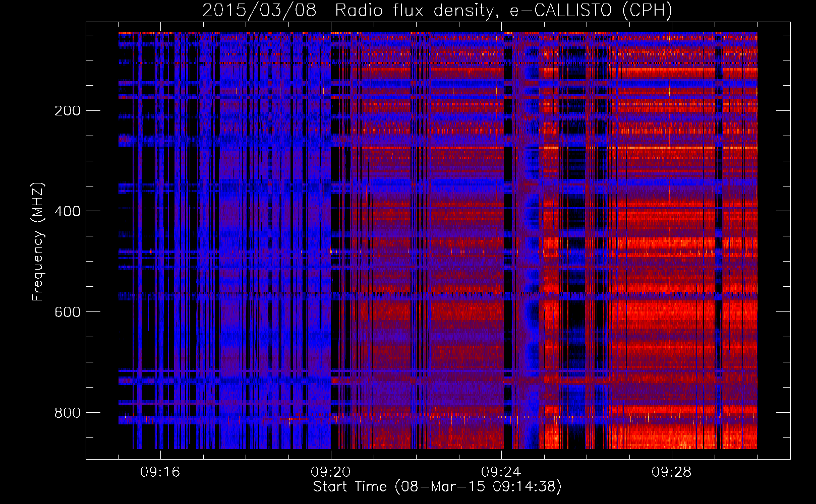Click the '600' frequency tick label

tap(68, 312)
